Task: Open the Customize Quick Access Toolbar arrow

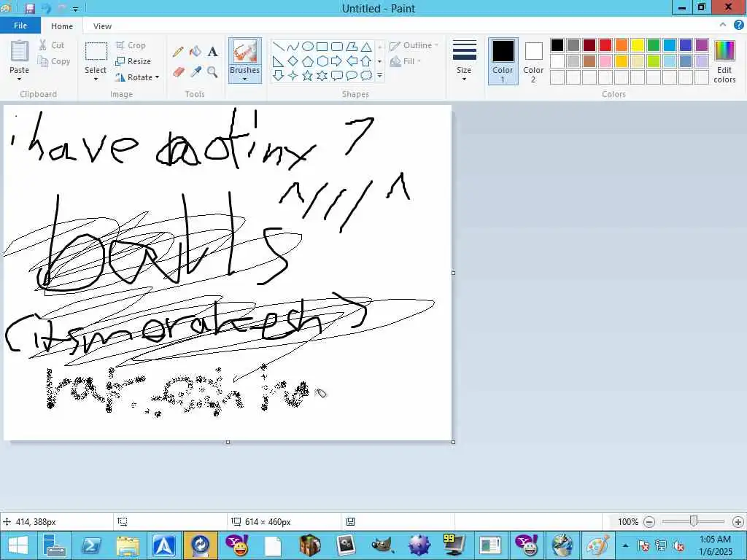Action: coord(76,9)
